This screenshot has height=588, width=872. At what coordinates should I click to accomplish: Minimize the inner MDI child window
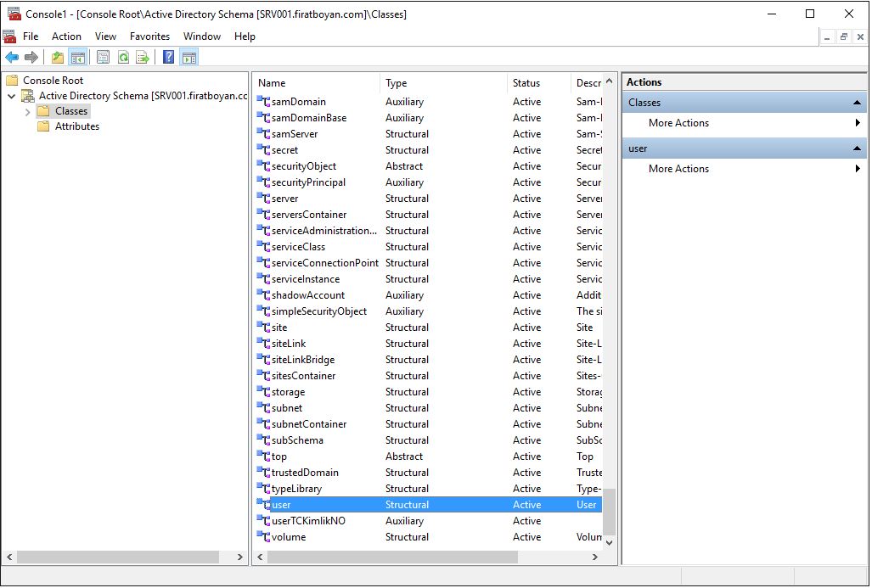click(828, 37)
